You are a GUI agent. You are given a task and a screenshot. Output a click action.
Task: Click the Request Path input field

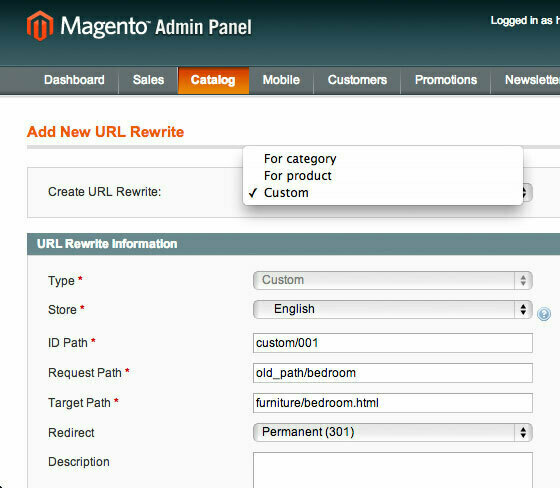(392, 373)
